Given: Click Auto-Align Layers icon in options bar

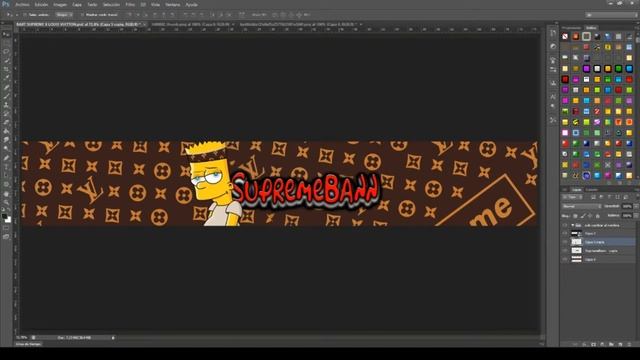Looking at the screenshot, I should [242, 15].
